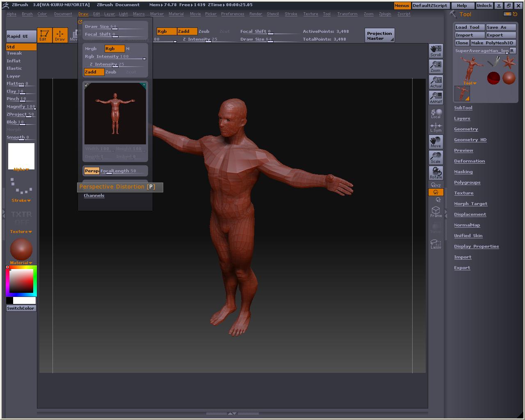The height and width of the screenshot is (420, 525).
Task: Click the Scale edited object icon
Action: click(436, 157)
